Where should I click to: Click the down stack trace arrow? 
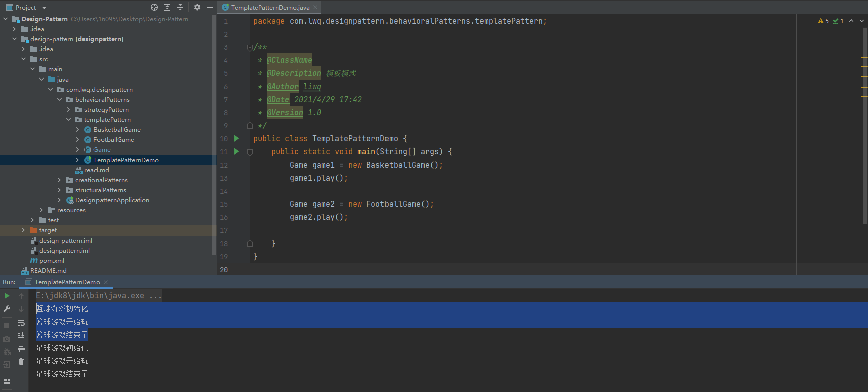click(21, 309)
